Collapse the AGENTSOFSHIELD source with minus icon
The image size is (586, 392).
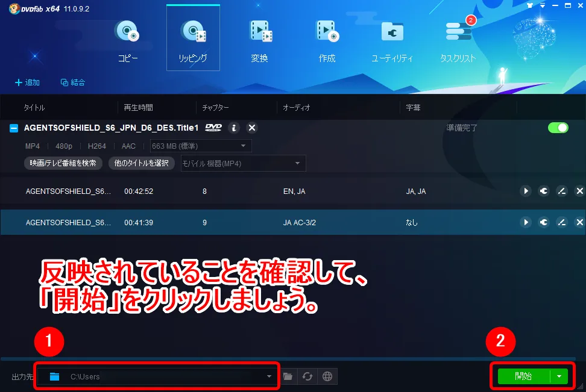(14, 128)
